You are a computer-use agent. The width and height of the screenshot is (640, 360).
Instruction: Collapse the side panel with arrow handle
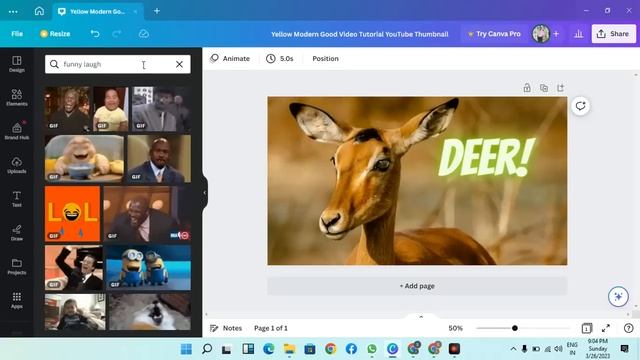[204, 193]
